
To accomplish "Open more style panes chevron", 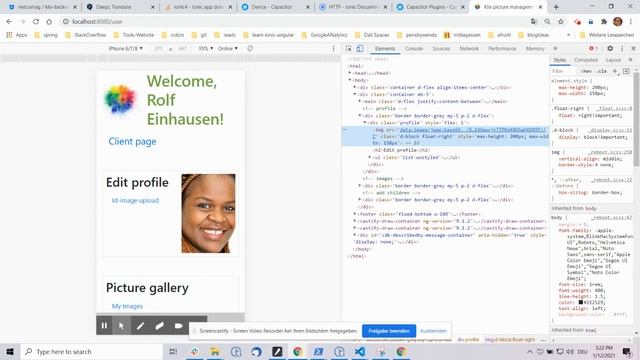I will (x=630, y=60).
